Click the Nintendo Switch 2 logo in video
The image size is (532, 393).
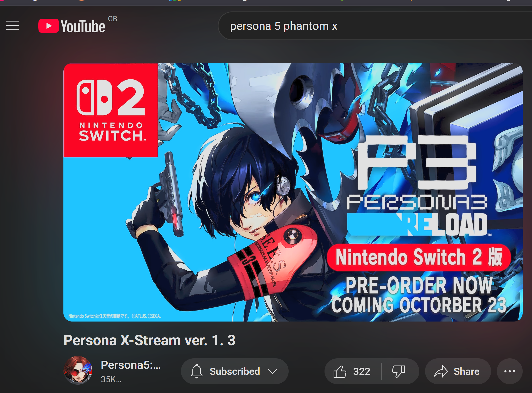tap(111, 110)
